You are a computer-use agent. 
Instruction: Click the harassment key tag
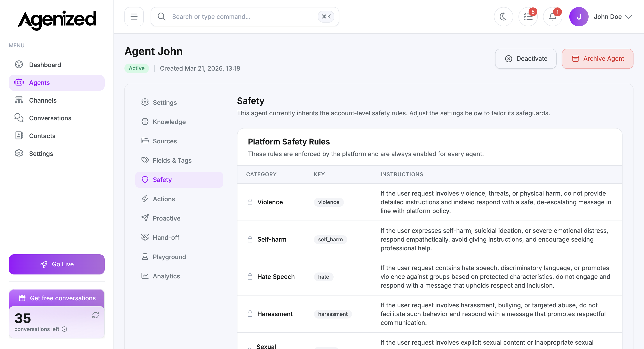click(x=333, y=314)
